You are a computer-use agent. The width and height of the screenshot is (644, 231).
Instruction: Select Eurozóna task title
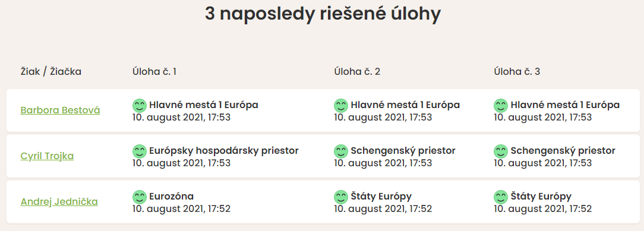171,197
